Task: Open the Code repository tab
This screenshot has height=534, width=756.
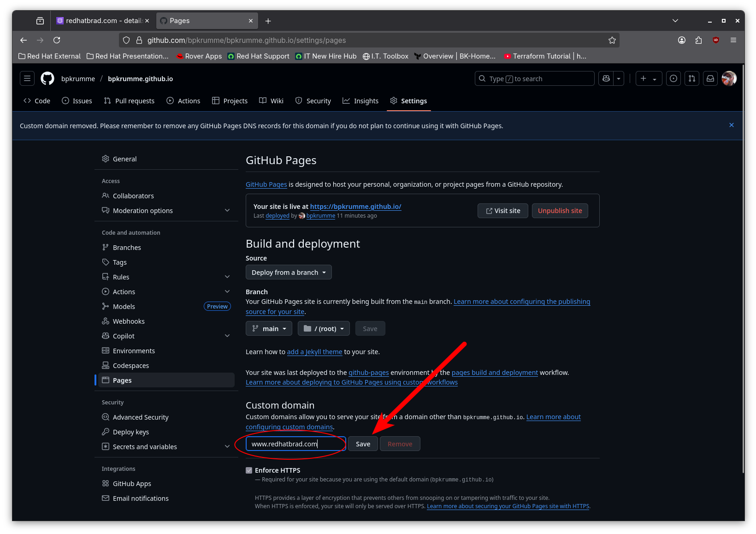Action: (37, 101)
